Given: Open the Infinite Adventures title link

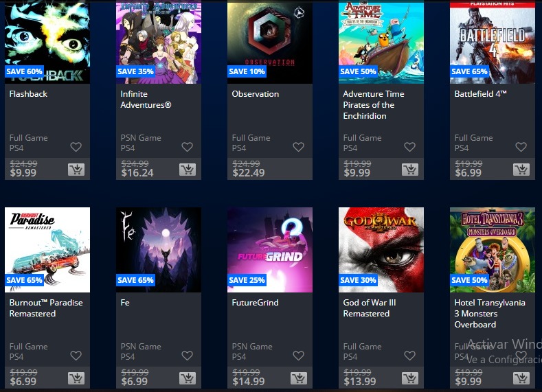Looking at the screenshot, I should (x=146, y=100).
